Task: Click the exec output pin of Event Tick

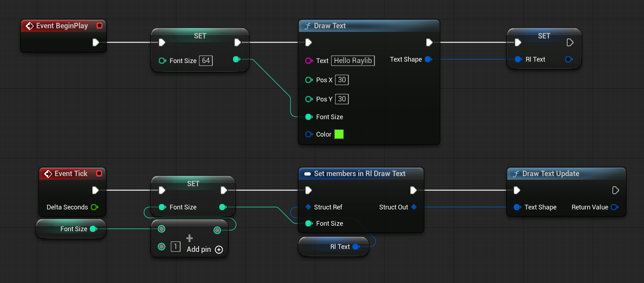Action: tap(96, 190)
